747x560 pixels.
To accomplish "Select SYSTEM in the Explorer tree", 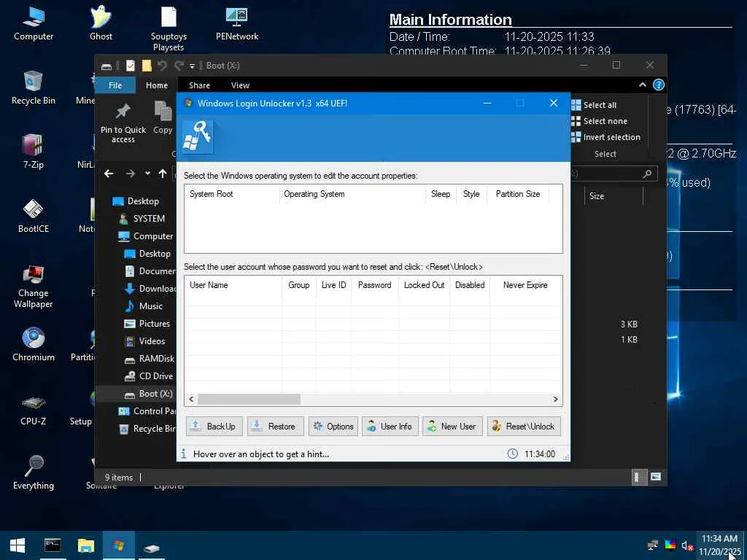I will click(141, 219).
